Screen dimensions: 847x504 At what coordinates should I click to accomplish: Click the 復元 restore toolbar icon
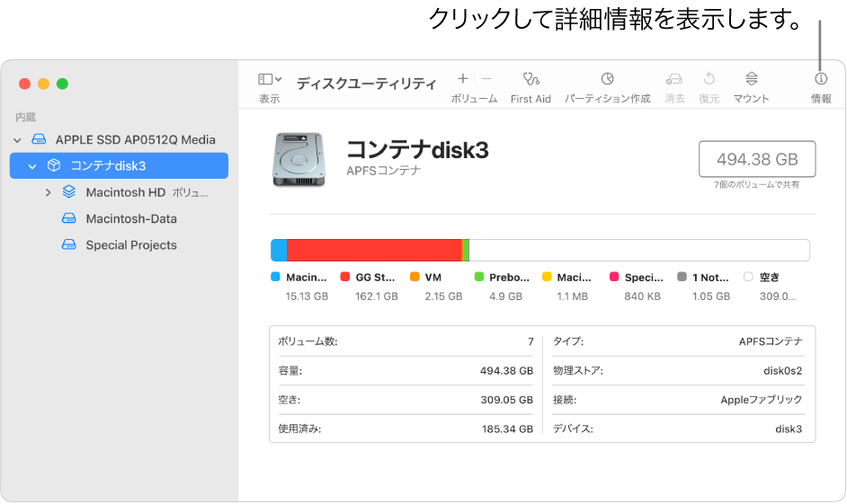(709, 79)
